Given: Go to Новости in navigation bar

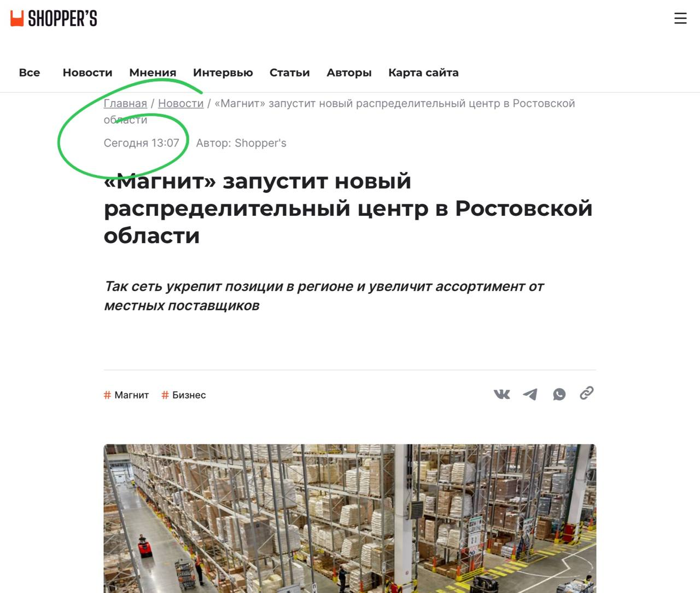Looking at the screenshot, I should click(x=87, y=73).
